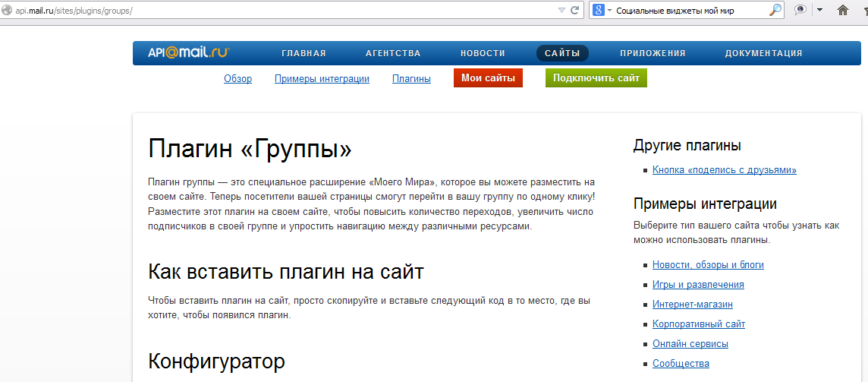Click the chat bubble toolbar icon
This screenshot has height=382, width=868.
(800, 11)
